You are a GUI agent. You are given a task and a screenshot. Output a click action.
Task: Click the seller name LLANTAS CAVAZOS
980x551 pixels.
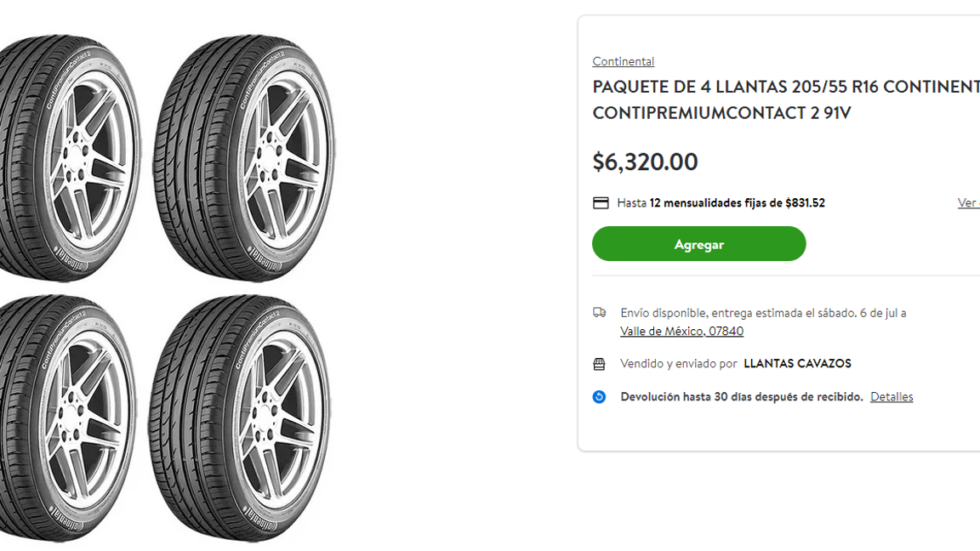click(797, 363)
